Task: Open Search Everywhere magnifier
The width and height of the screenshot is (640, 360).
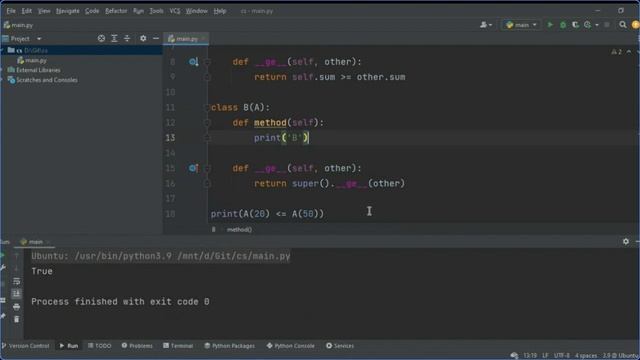Action: (622, 25)
